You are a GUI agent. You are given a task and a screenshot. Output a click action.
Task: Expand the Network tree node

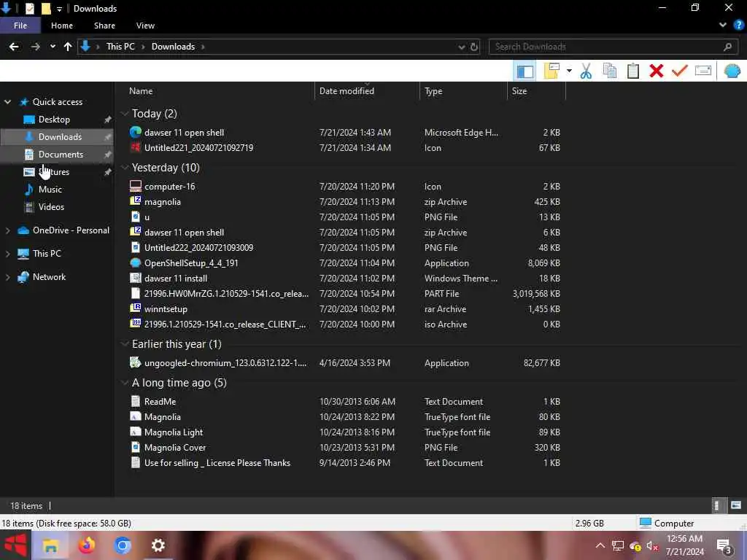7,277
